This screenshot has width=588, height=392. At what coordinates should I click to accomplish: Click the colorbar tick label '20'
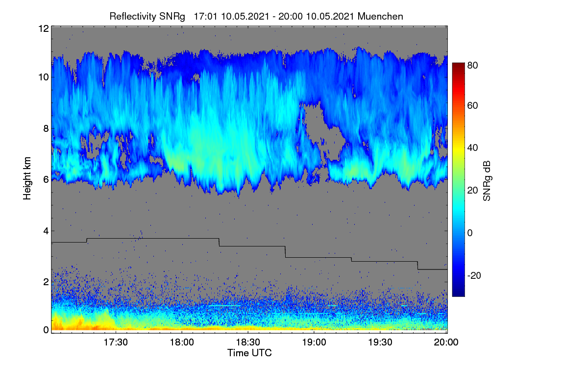click(472, 191)
